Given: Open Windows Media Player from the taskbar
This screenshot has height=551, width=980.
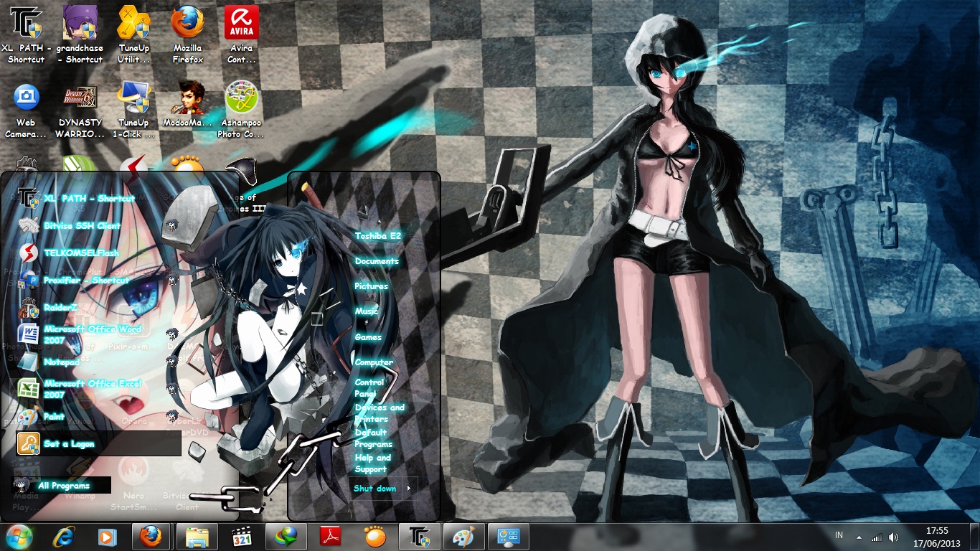Looking at the screenshot, I should (107, 536).
